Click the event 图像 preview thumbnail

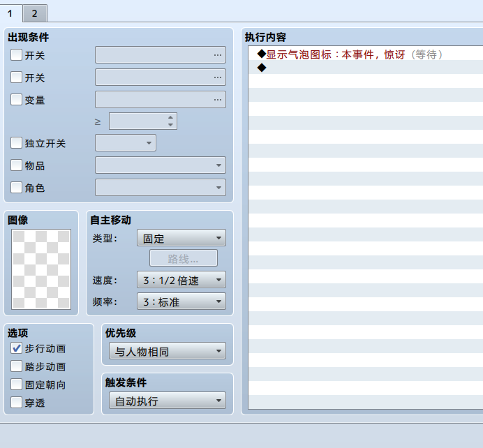point(41,269)
